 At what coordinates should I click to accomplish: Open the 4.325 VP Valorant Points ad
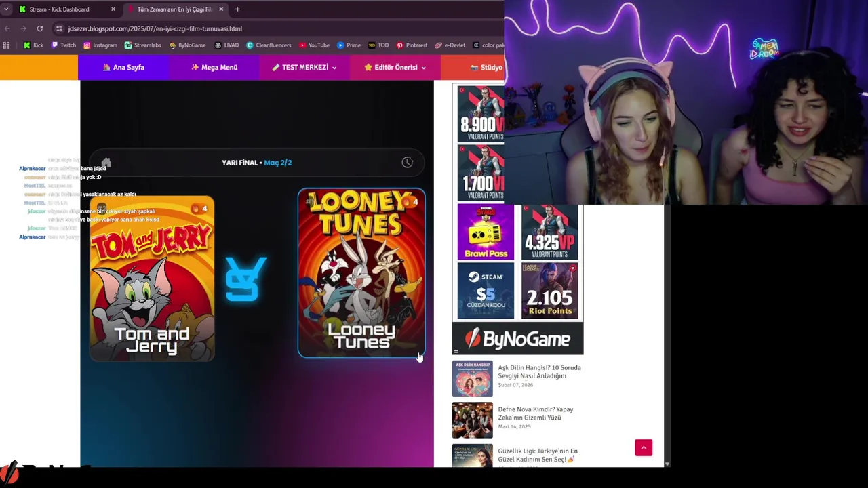[549, 232]
